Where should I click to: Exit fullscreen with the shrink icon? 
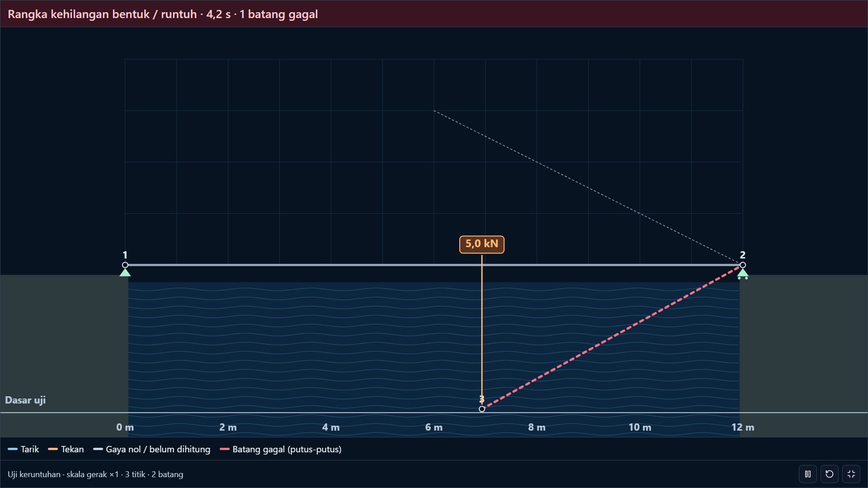tap(851, 474)
